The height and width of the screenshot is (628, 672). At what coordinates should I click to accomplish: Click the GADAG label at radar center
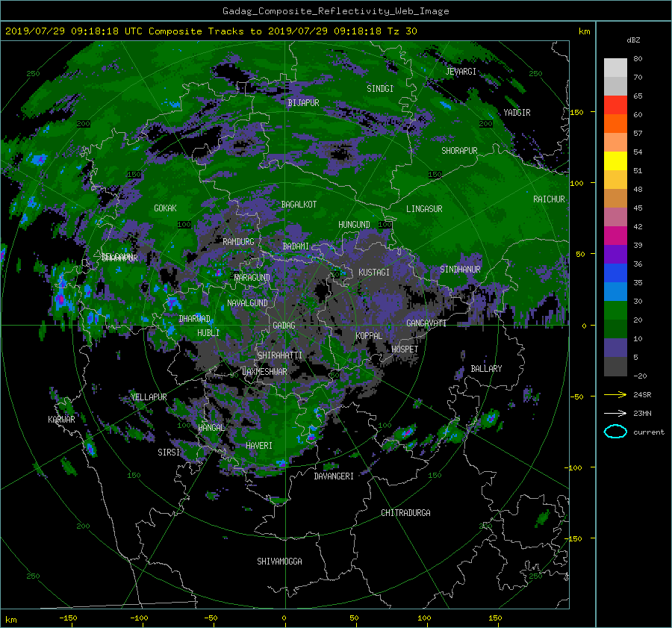(284, 326)
